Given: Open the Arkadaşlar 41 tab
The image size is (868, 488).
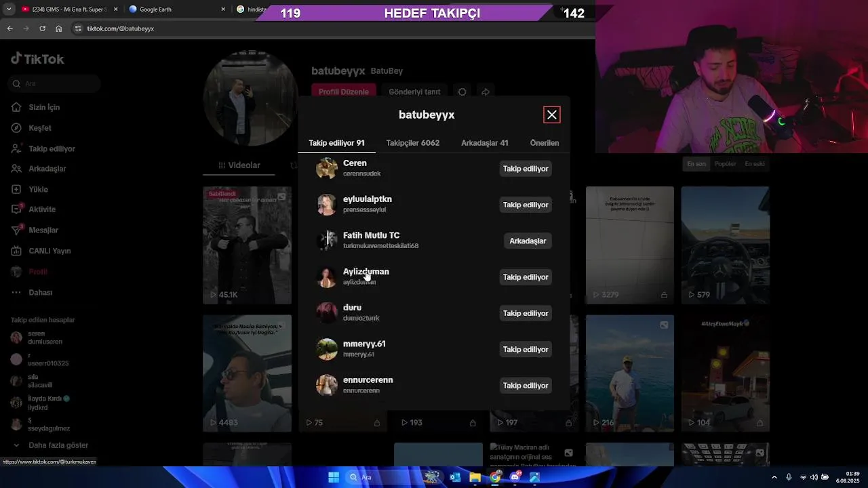Looking at the screenshot, I should pos(485,143).
